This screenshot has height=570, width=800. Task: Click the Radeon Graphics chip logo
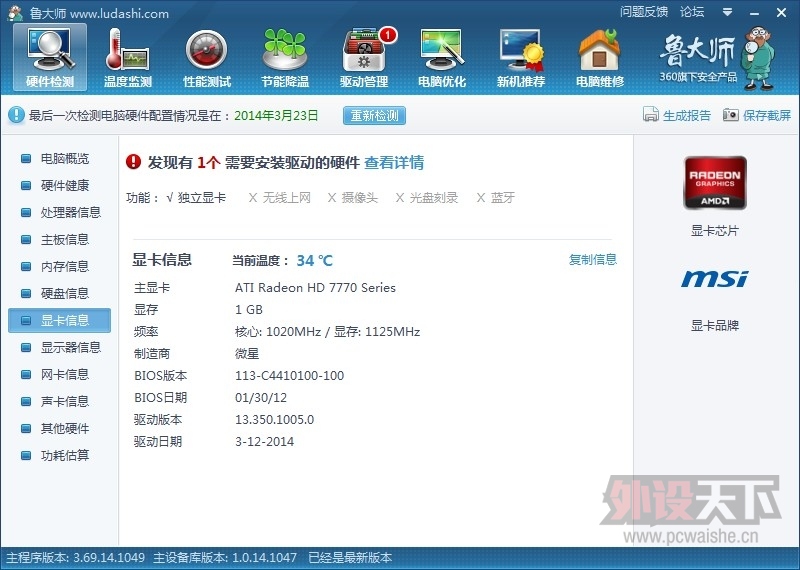[x=715, y=183]
